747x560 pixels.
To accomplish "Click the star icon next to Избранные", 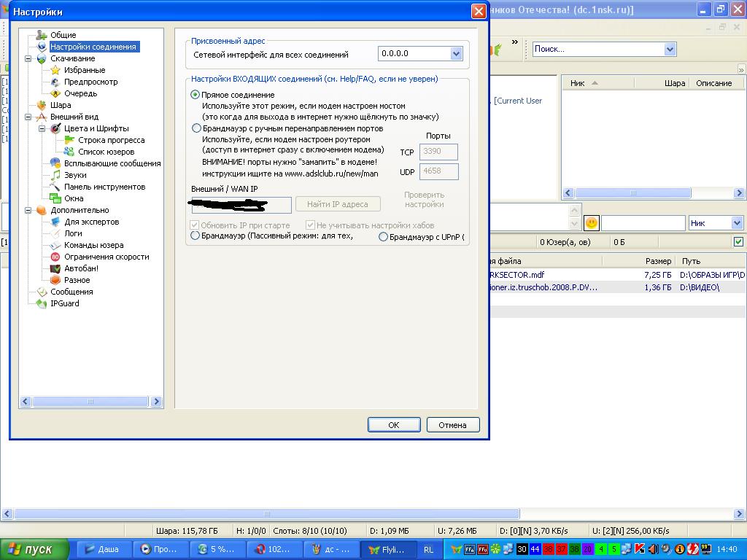I will click(55, 70).
